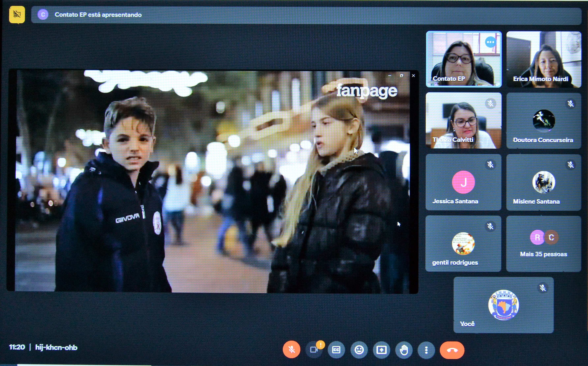Click blue options dots on Contato EP tile
The height and width of the screenshot is (366, 588).
click(x=490, y=42)
